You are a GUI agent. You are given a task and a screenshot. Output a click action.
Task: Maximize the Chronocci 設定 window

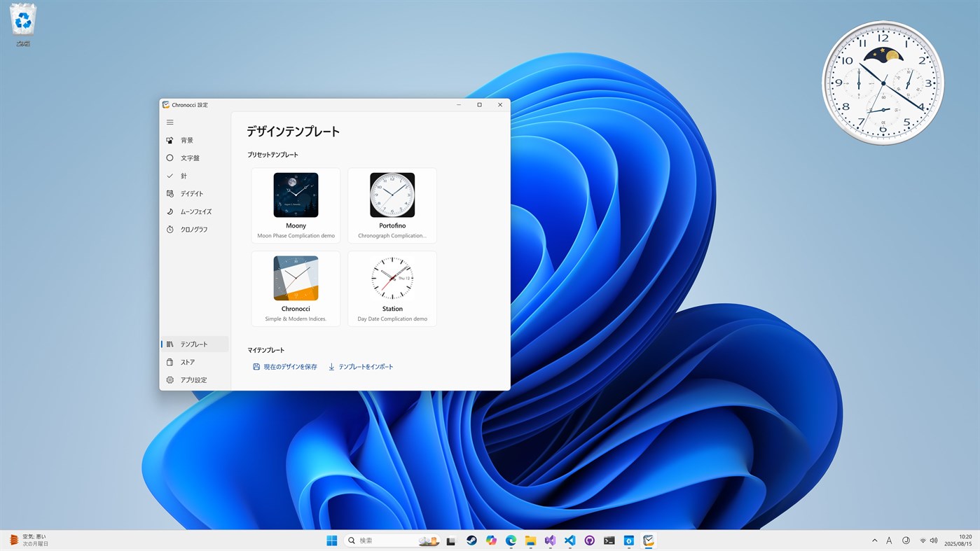[x=479, y=105]
